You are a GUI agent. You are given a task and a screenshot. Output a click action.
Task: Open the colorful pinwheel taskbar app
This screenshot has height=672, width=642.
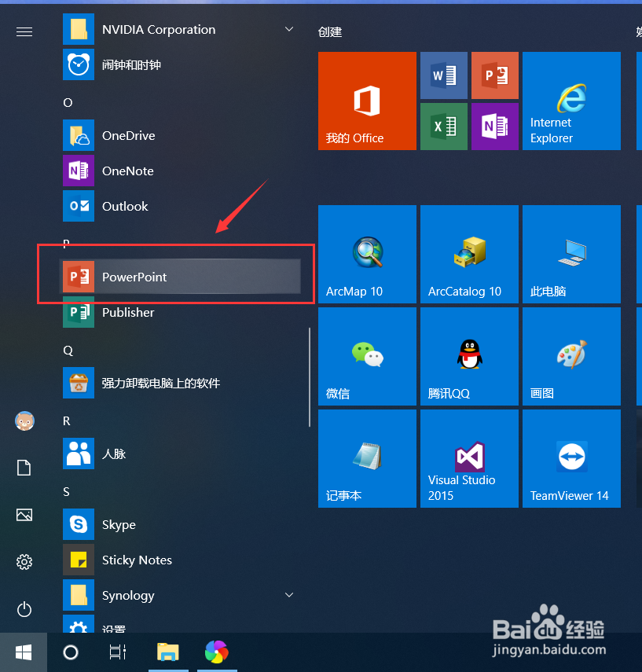point(217,652)
